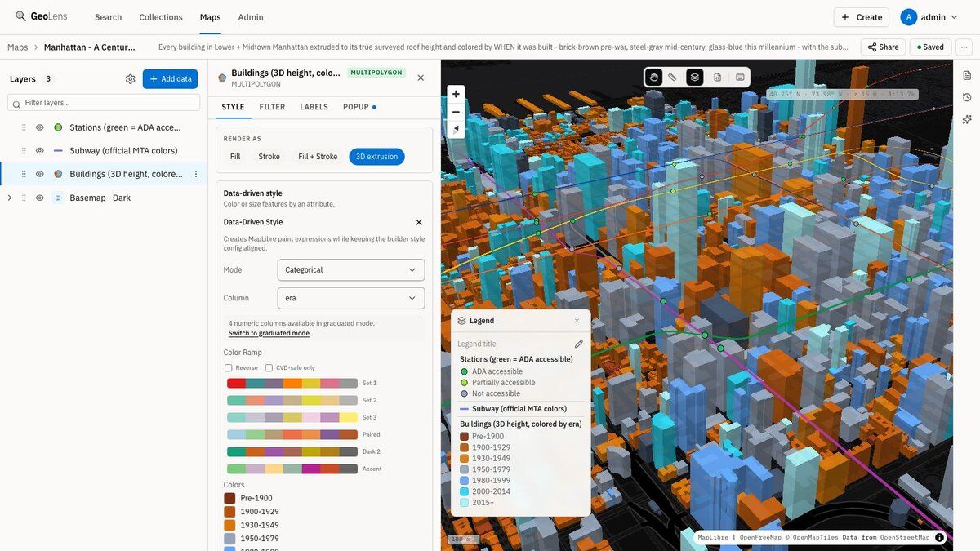The image size is (980, 551).
Task: Open the Style tab
Action: [x=233, y=107]
